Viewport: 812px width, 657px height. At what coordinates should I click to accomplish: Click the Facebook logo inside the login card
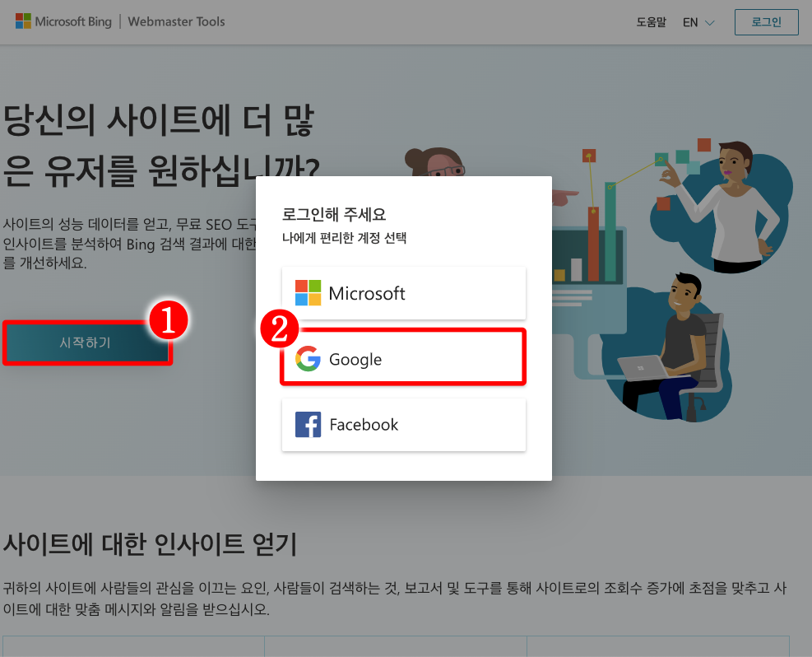click(x=308, y=424)
